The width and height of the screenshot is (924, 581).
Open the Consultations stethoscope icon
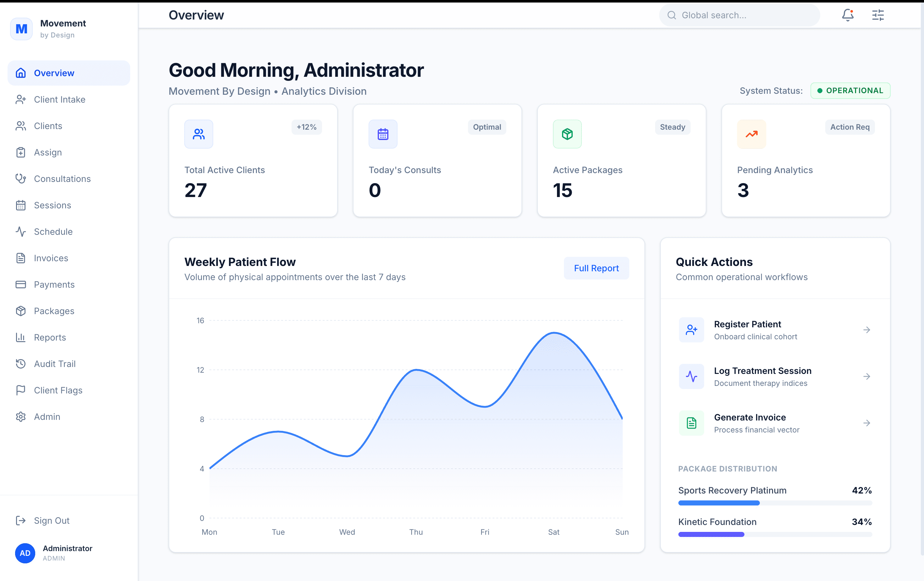pos(21,178)
